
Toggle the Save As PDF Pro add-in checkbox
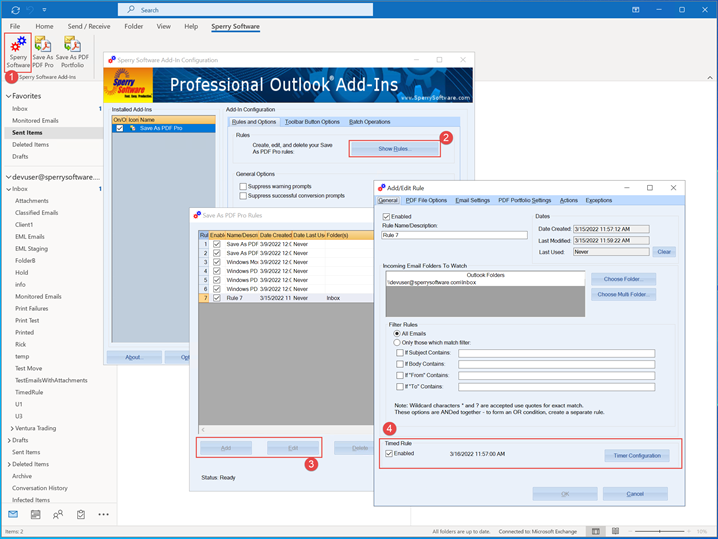(x=120, y=128)
